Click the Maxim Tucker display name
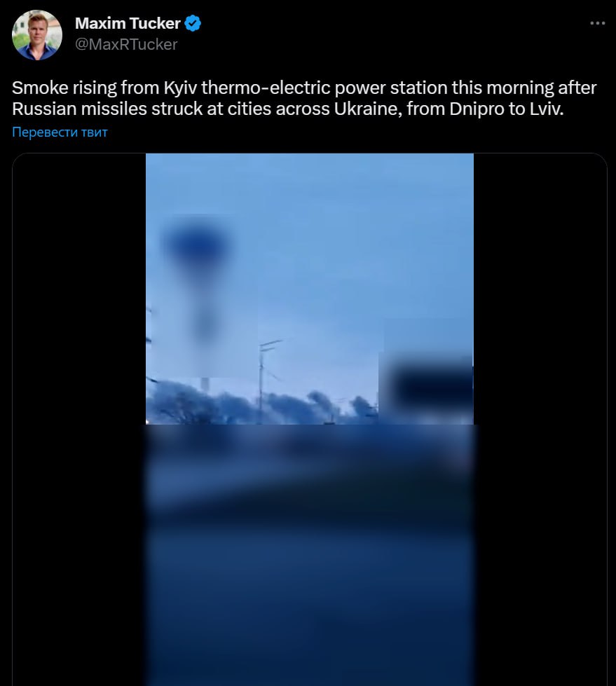Image resolution: width=616 pixels, height=686 pixels. coord(128,23)
